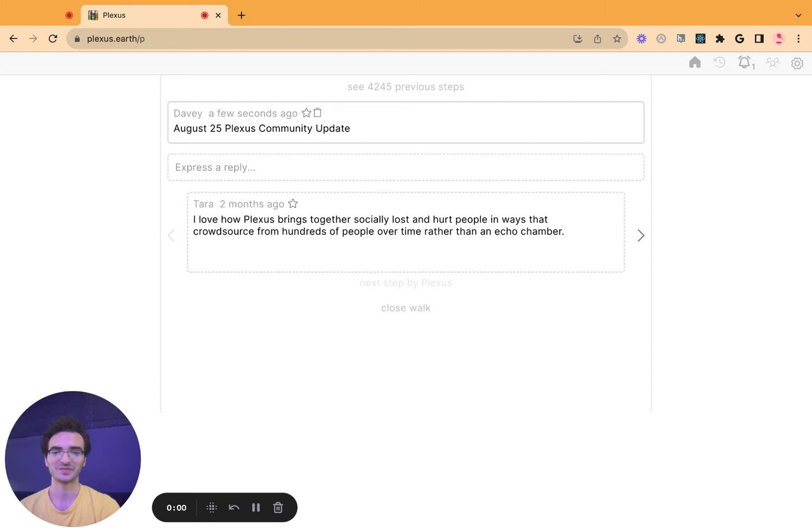This screenshot has width=812, height=532.
Task: Click Tara's reply text about Plexus
Action: point(379,225)
